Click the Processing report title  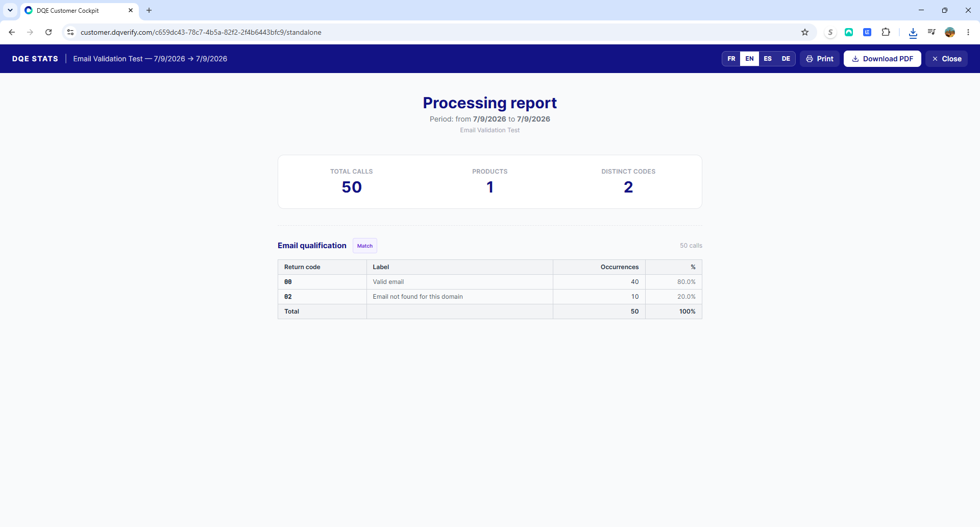pos(490,103)
